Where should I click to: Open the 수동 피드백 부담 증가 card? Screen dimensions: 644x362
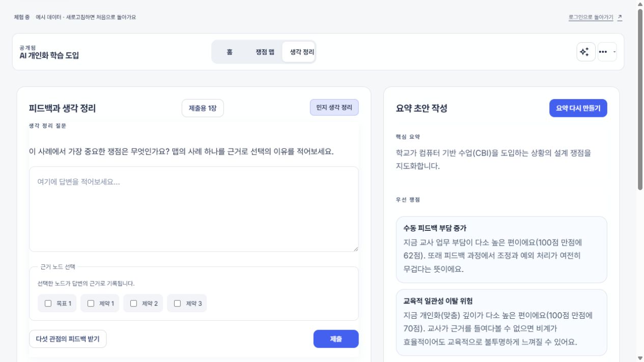pos(501,250)
